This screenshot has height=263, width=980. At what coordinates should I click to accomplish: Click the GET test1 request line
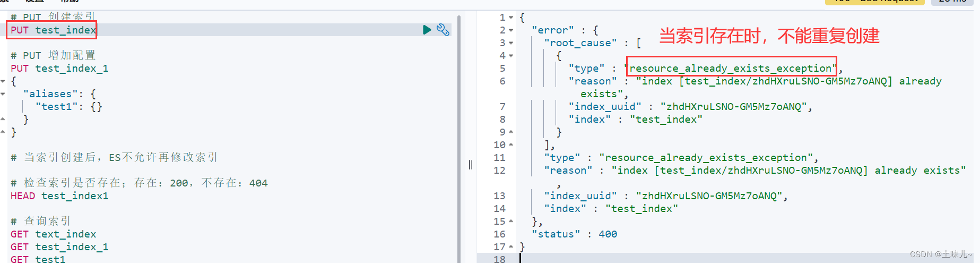[38, 259]
